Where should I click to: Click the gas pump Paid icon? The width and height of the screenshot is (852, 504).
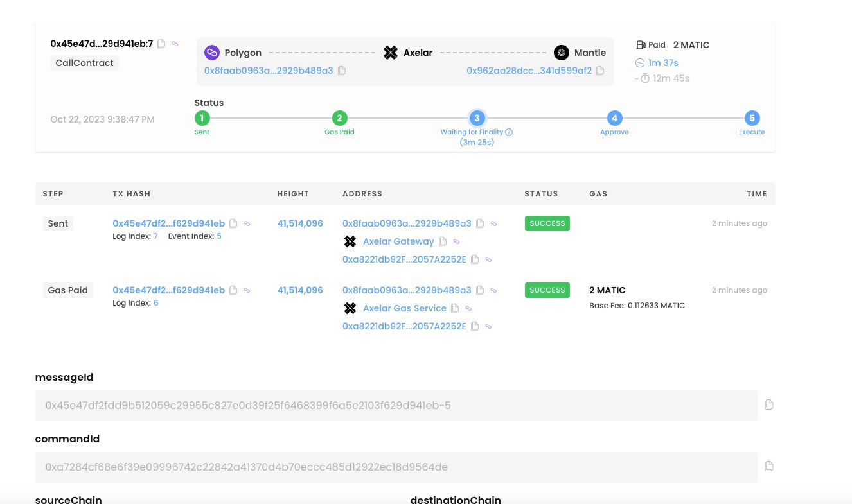(641, 45)
